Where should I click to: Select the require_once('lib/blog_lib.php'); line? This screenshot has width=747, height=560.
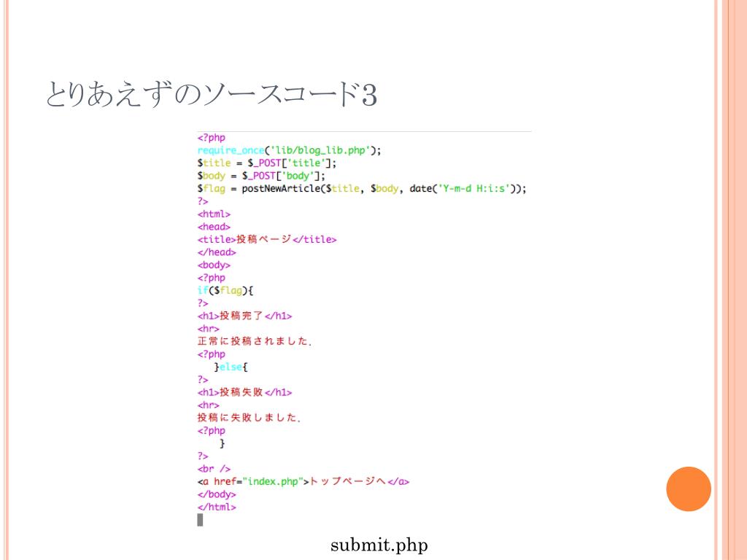(289, 150)
